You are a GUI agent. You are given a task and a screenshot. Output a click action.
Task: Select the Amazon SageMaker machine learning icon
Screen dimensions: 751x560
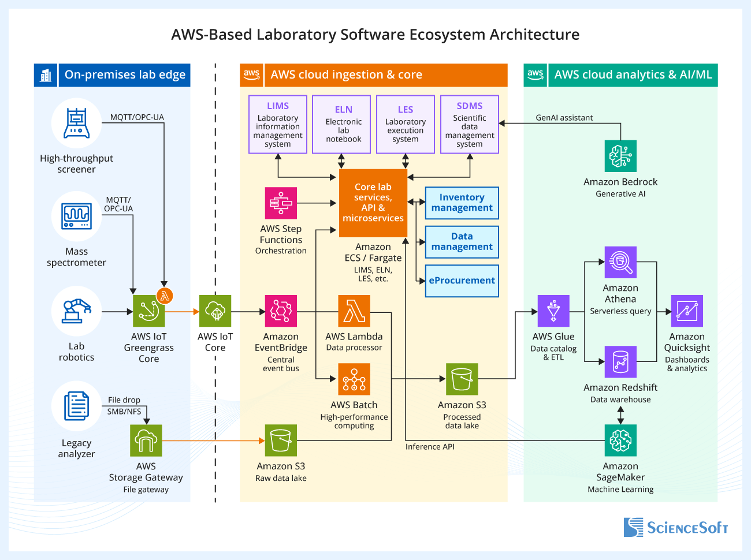[620, 440]
